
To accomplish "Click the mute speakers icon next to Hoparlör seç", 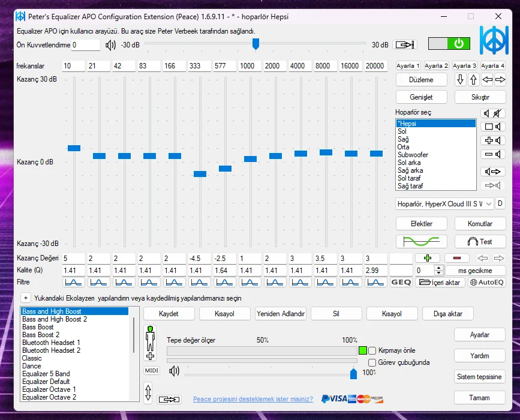I will click(493, 113).
